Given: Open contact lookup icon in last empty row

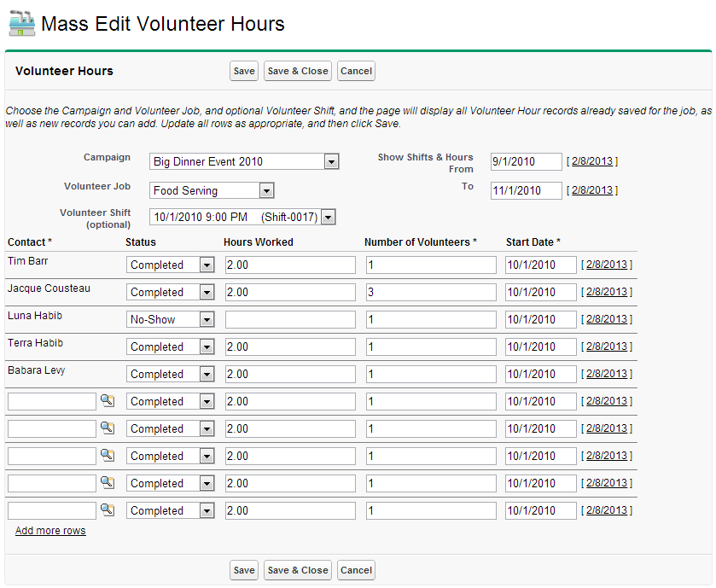Looking at the screenshot, I should coord(108,510).
